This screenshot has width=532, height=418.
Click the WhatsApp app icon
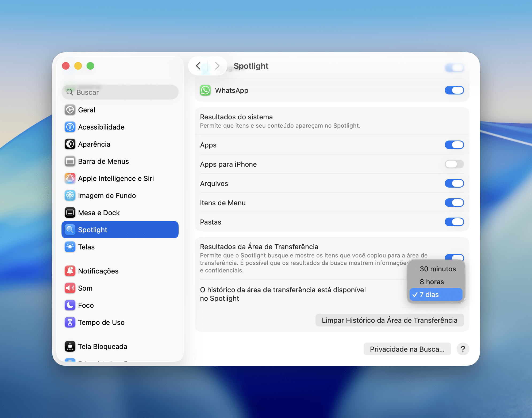tap(205, 90)
